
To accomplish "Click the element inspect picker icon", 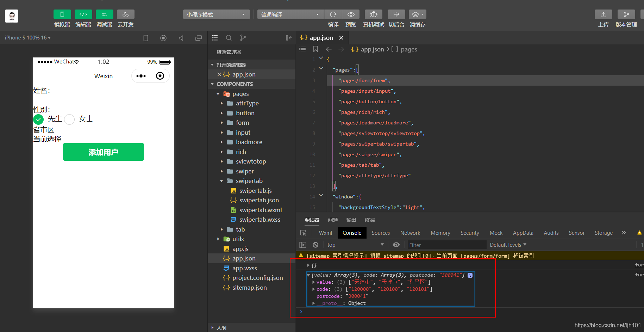I will 303,233.
